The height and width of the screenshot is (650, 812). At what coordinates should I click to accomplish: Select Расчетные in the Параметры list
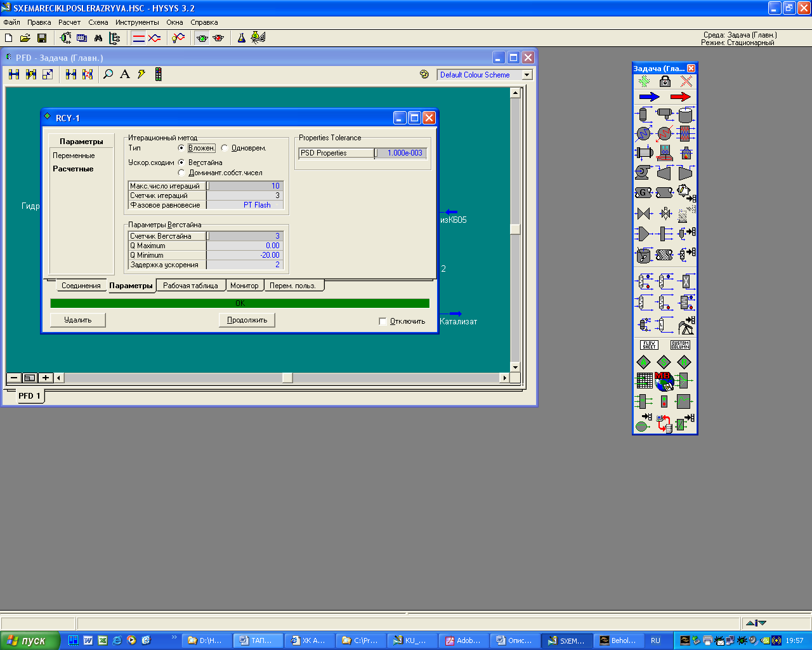tap(73, 169)
